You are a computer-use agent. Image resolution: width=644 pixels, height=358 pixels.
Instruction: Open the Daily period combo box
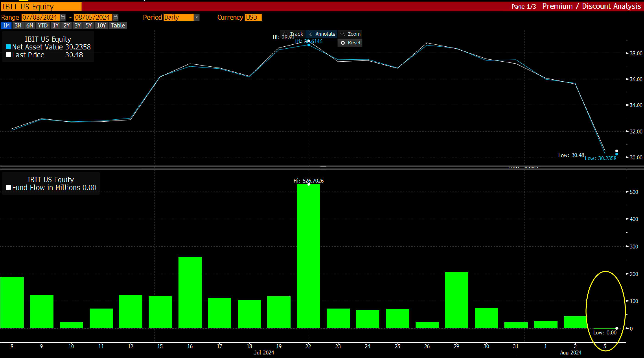click(178, 17)
